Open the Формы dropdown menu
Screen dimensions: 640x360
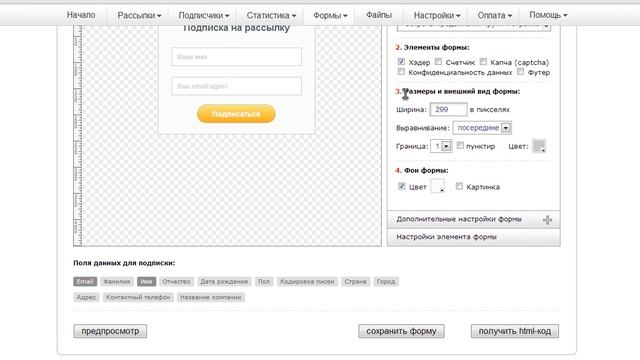click(x=330, y=16)
